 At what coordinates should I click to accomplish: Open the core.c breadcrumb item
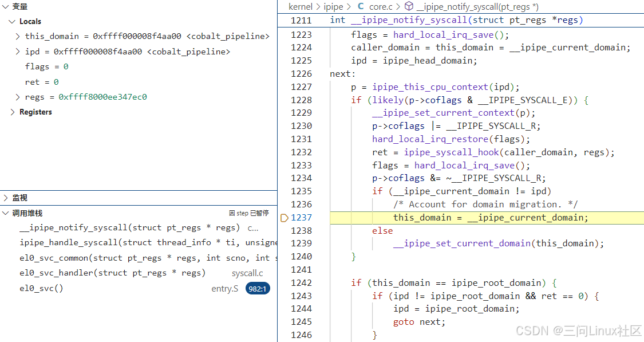tap(381, 6)
